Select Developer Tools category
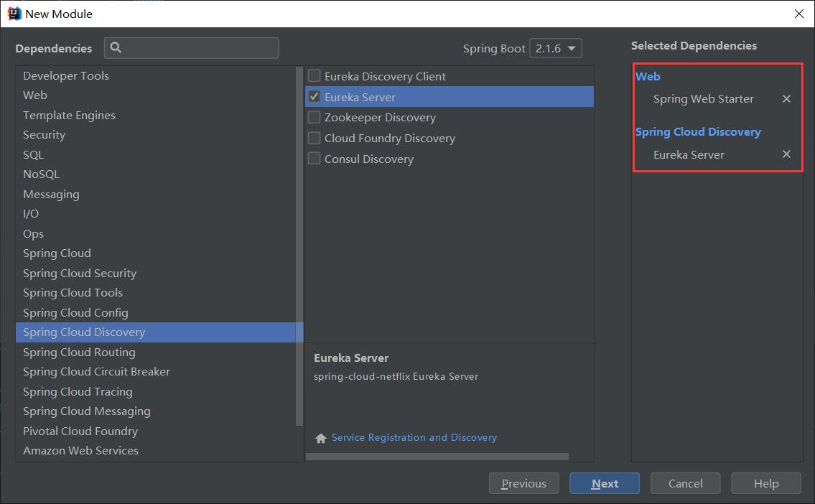815x504 pixels. (156, 76)
